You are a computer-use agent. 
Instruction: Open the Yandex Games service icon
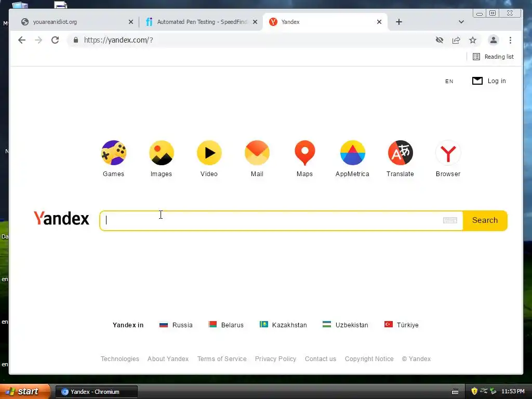[x=114, y=153]
